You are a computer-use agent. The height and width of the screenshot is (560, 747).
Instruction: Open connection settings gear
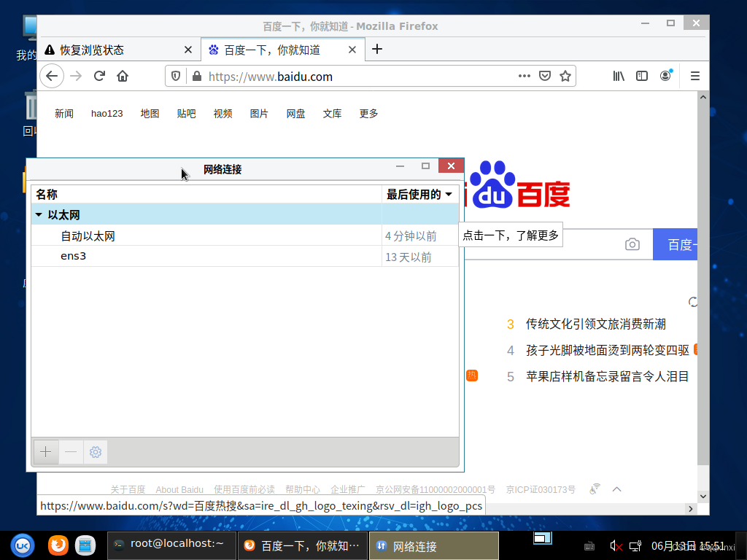[x=96, y=451]
